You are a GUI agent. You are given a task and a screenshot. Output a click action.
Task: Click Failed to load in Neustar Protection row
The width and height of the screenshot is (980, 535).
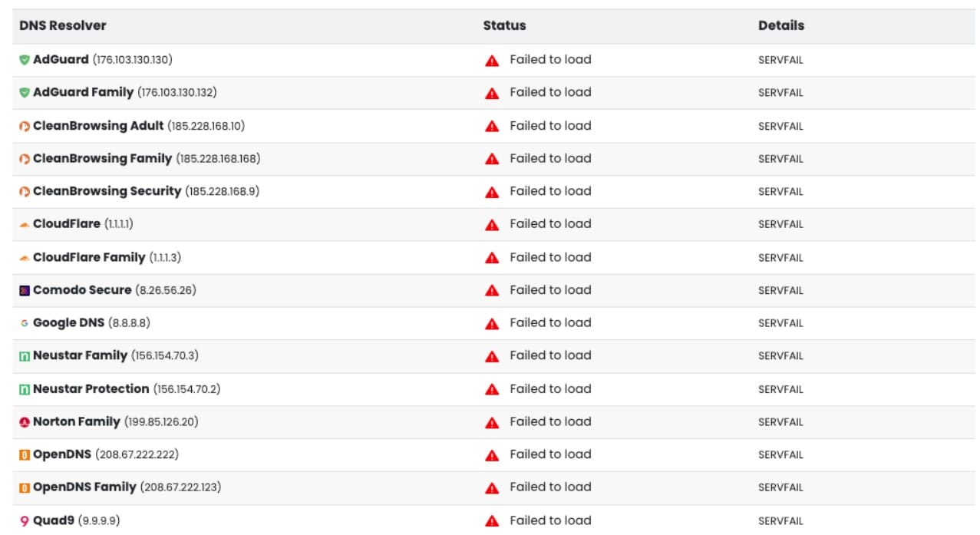click(x=550, y=389)
